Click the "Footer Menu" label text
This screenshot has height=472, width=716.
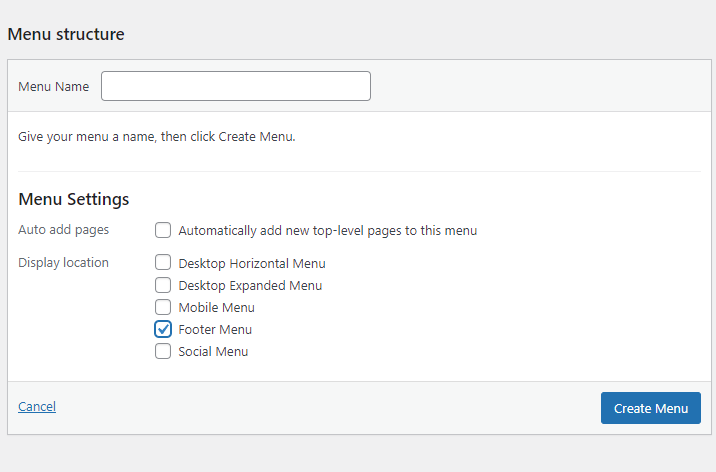coord(215,330)
